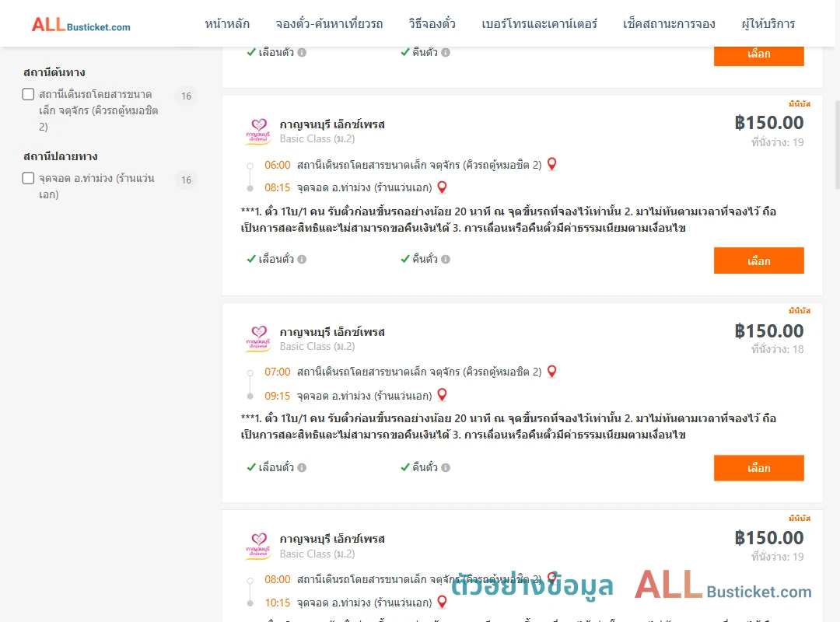The image size is (840, 622).
Task: Open the ALL Busticket.com logo home link
Action: [x=81, y=25]
